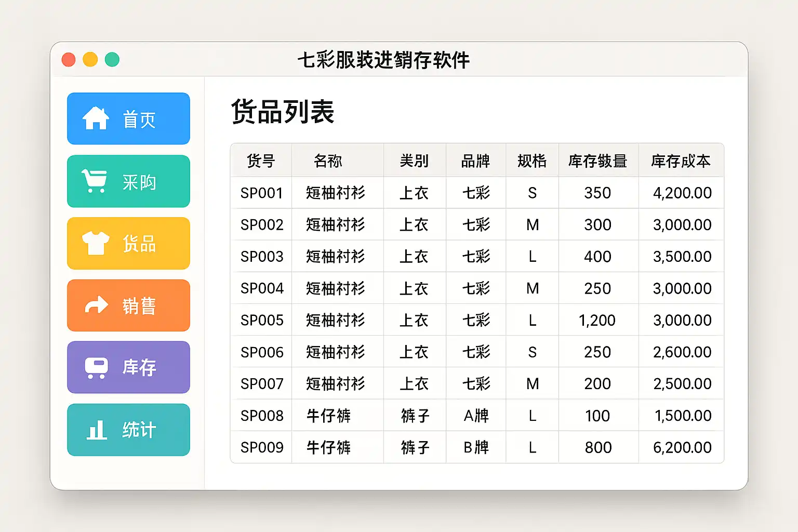Click stock quantity 100 in row SP008
This screenshot has height=532, width=798.
[x=597, y=416]
